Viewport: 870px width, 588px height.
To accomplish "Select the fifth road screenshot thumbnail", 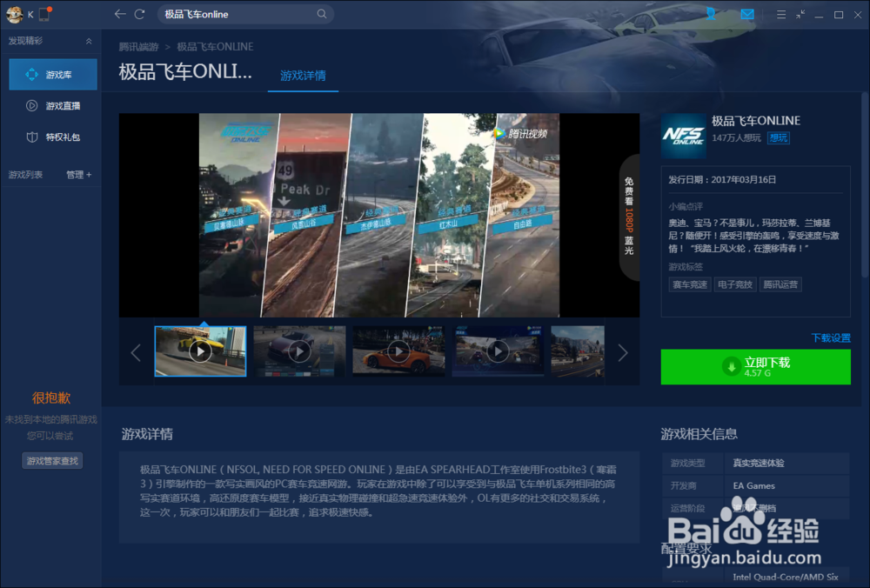I will (578, 351).
